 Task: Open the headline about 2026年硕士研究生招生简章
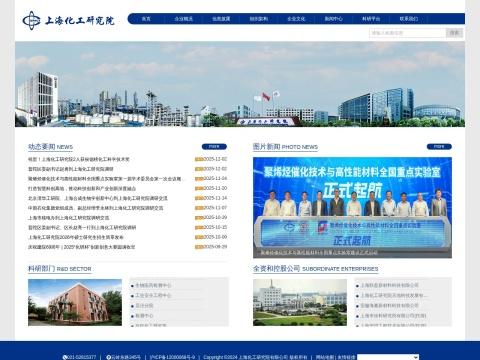tap(76, 237)
